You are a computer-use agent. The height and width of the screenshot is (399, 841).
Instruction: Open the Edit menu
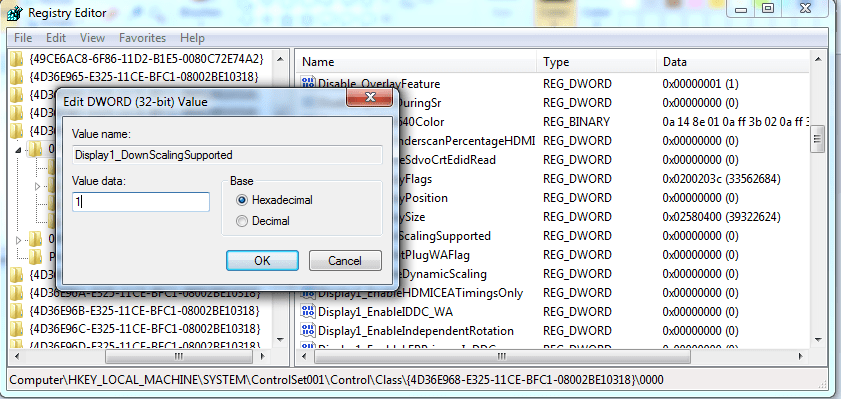coord(56,38)
